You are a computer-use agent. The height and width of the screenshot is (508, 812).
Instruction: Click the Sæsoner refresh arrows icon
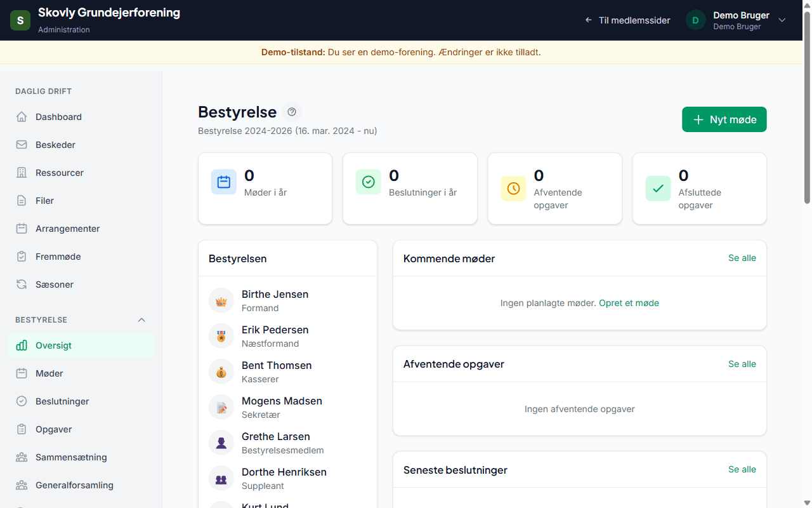pyautogui.click(x=22, y=284)
